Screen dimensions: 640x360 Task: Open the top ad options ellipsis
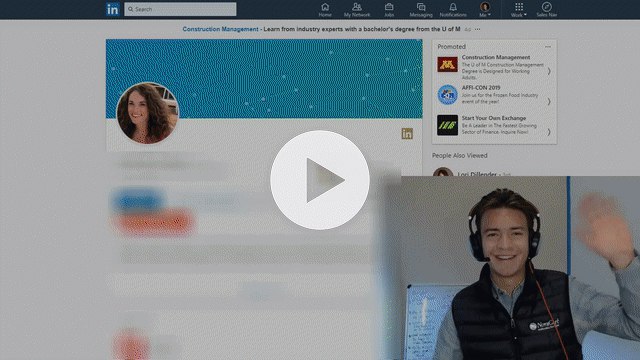point(478,29)
